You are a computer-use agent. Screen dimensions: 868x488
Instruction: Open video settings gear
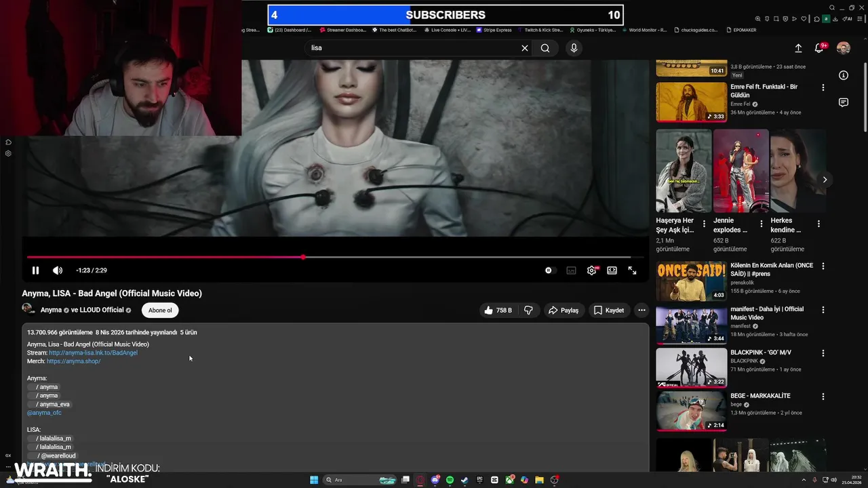click(591, 270)
